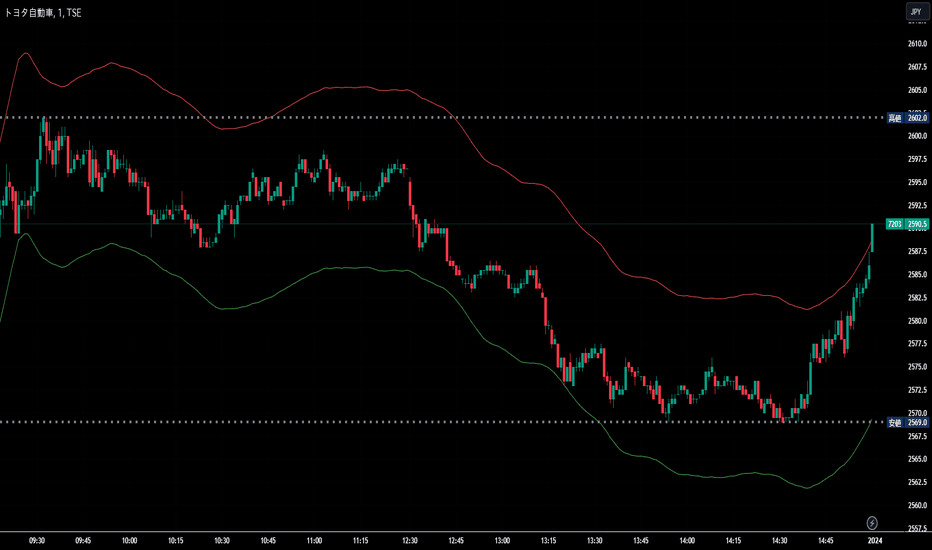Click the last green candle at the right edge
The width and height of the screenshot is (932, 550).
point(873,238)
